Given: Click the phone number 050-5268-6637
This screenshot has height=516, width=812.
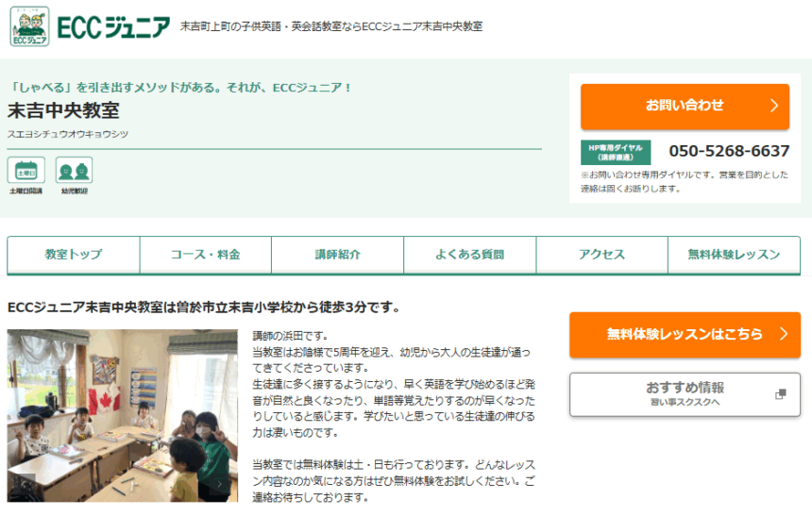Looking at the screenshot, I should (x=729, y=151).
